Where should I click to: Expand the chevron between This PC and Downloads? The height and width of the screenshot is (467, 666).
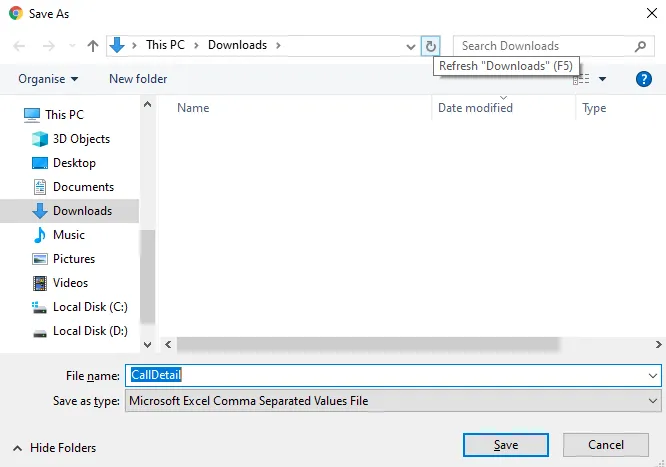click(196, 45)
